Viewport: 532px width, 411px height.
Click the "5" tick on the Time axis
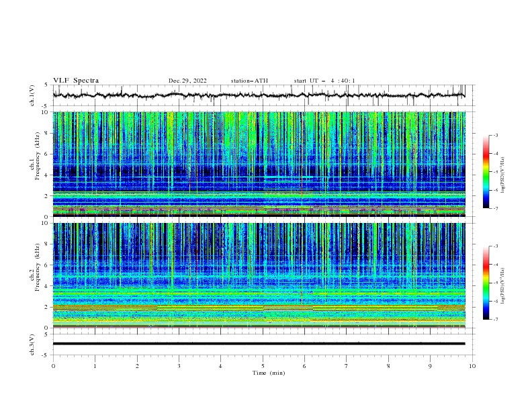[263, 366]
